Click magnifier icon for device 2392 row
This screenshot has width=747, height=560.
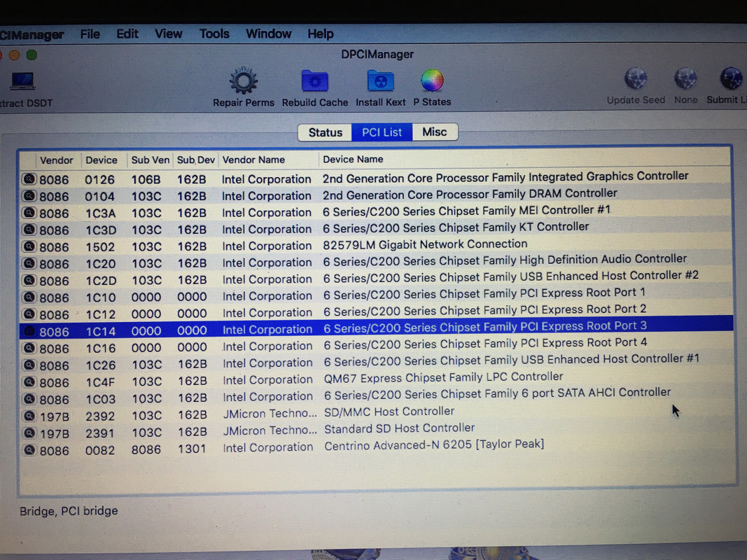click(x=29, y=416)
